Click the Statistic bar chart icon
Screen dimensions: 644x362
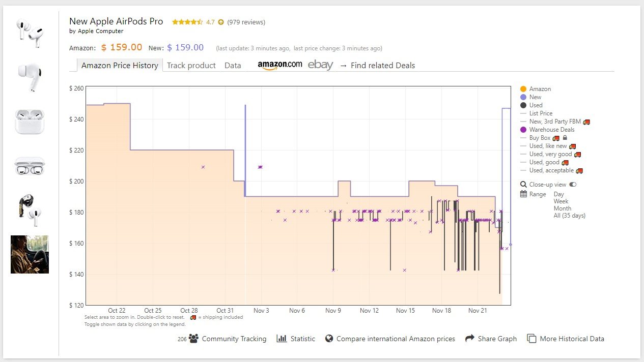[282, 339]
